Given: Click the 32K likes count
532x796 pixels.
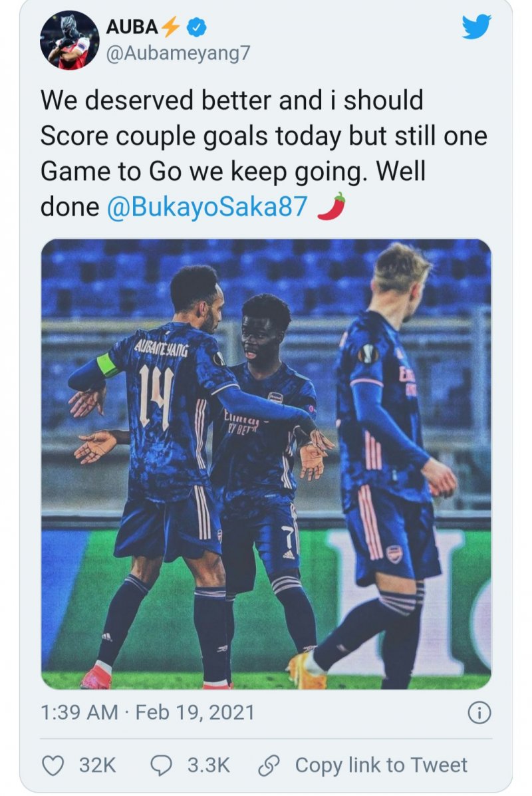Looking at the screenshot, I should (98, 765).
